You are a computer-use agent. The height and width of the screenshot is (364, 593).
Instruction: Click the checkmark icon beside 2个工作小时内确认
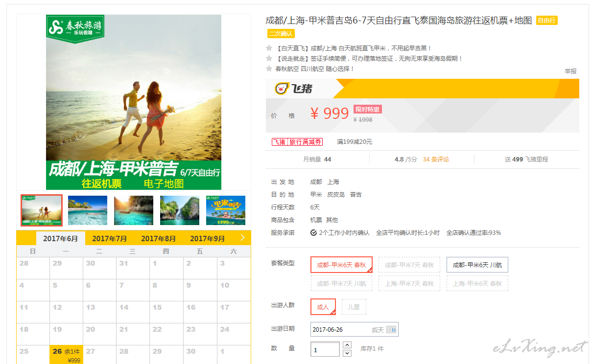pos(313,233)
